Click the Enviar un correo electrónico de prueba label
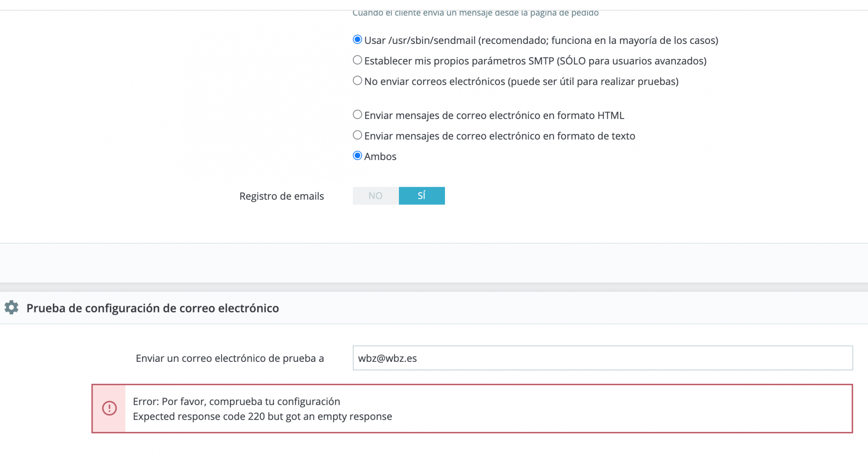 tap(230, 358)
